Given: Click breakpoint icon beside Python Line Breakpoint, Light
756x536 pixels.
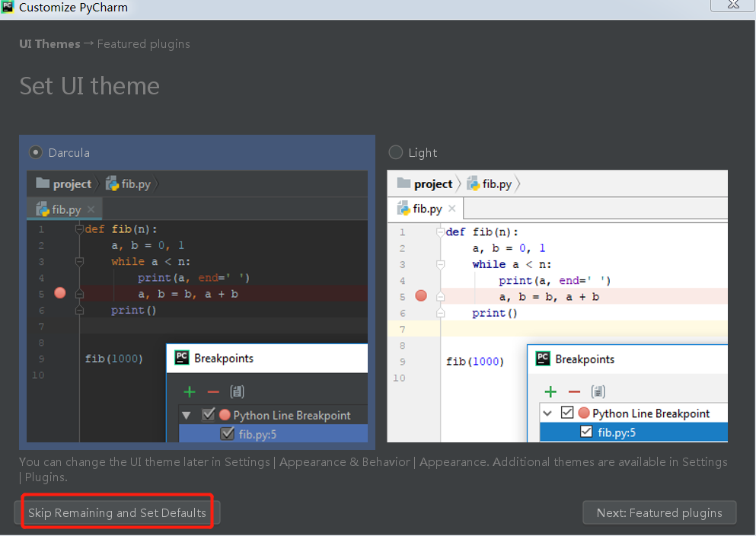Looking at the screenshot, I should 584,413.
